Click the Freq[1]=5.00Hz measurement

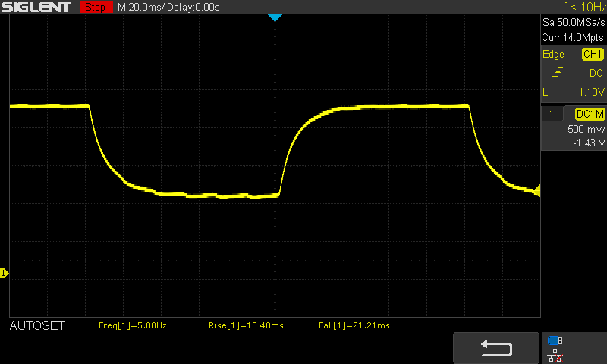(132, 326)
